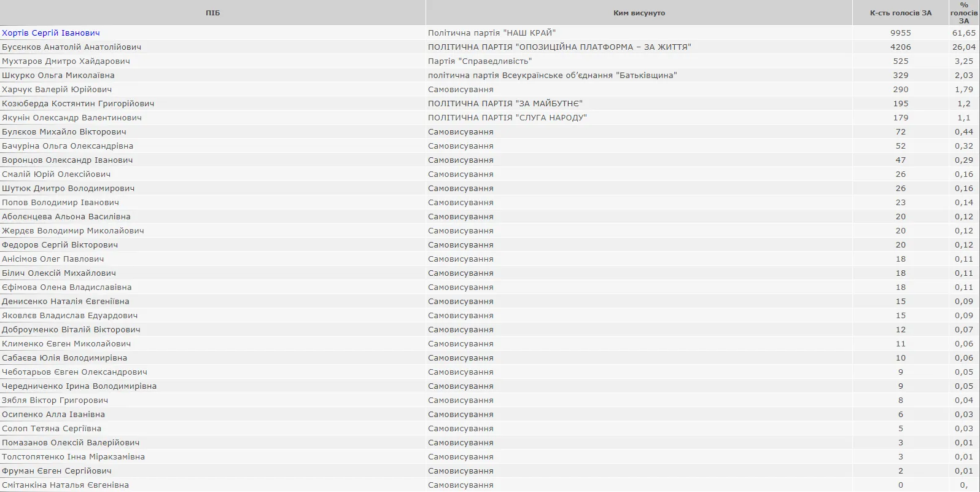Click vote count 525

[x=901, y=61]
